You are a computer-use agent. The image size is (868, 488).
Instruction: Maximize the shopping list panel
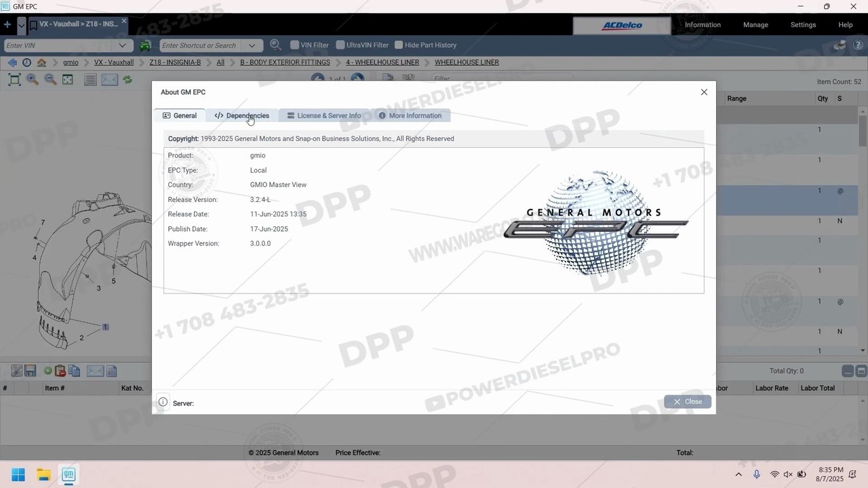tap(861, 371)
